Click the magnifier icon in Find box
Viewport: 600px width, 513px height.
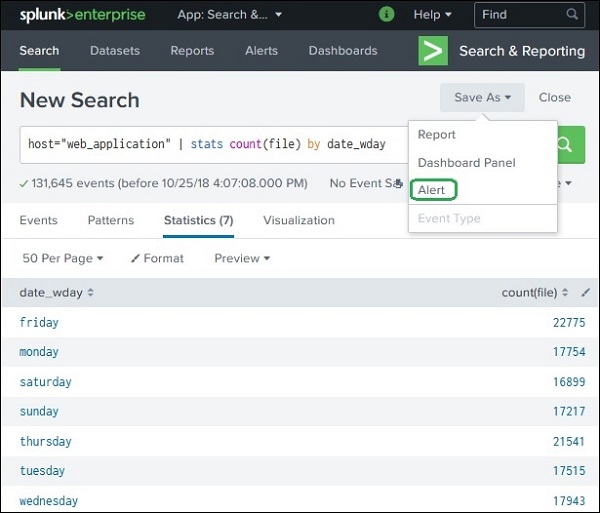point(572,15)
